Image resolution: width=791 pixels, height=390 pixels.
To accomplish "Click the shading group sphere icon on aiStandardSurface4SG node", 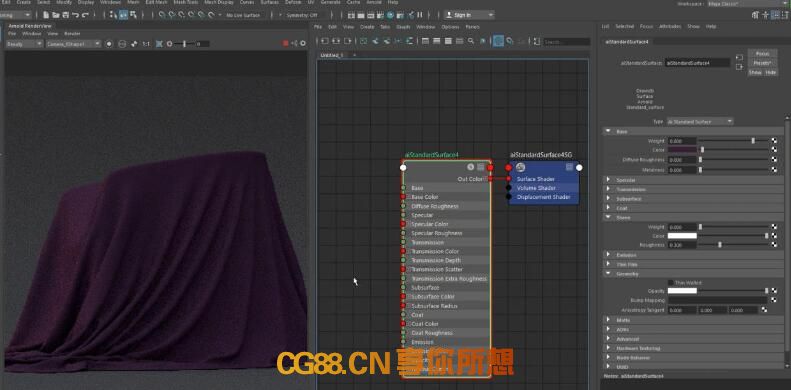I will [521, 167].
